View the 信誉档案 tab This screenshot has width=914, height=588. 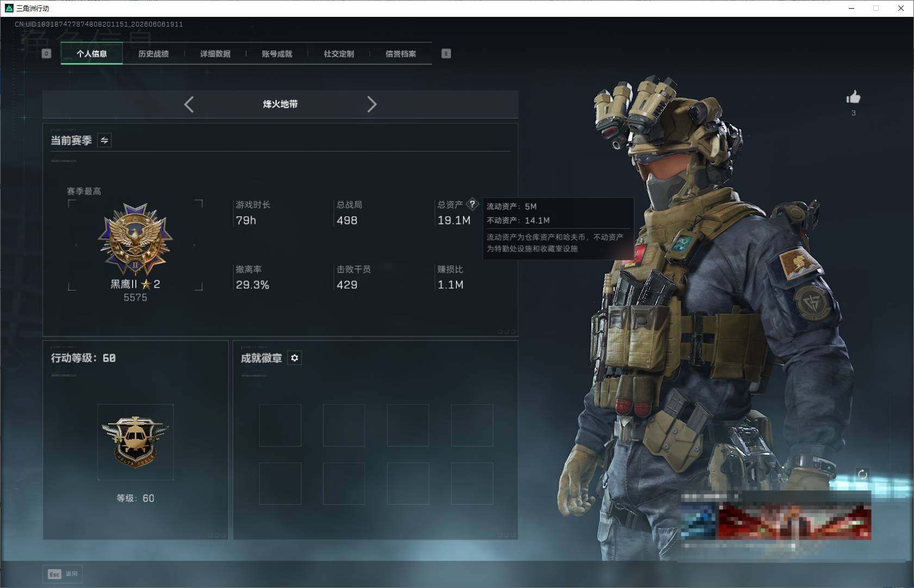click(400, 53)
